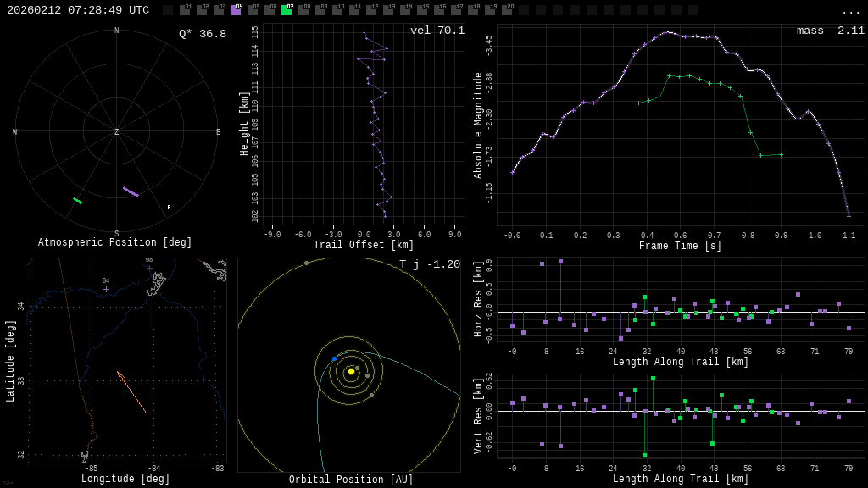Click the station 04 cross marker on the map
The width and height of the screenshot is (868, 488).
[x=106, y=289]
